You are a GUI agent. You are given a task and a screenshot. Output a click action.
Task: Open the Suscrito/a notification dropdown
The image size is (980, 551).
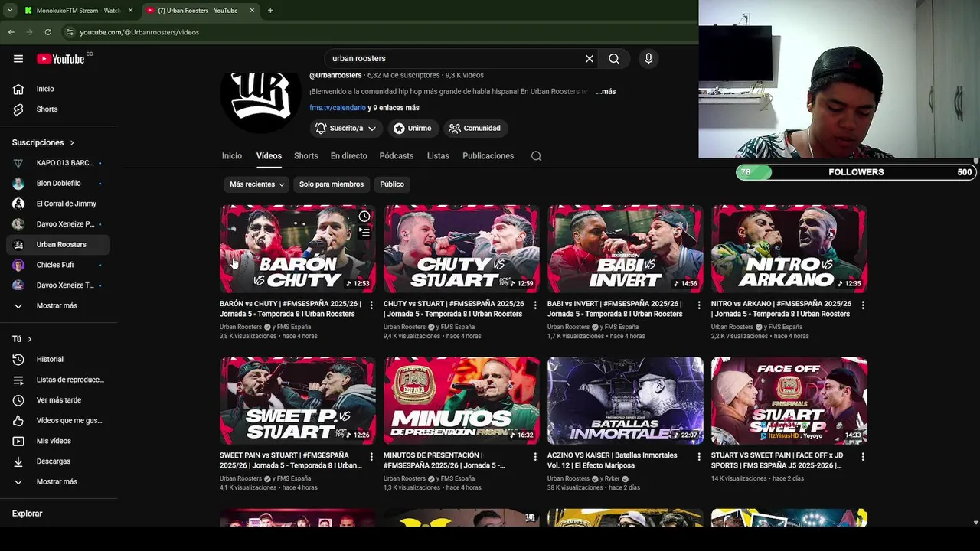click(345, 129)
